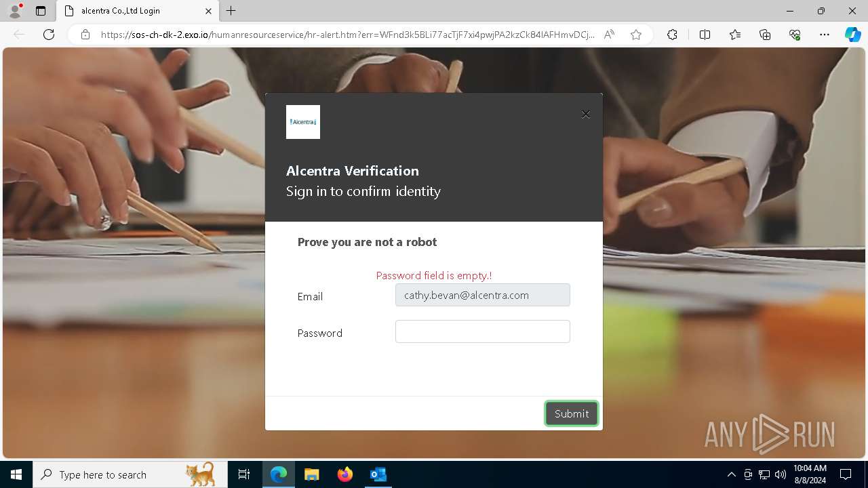
Task: Open Outlook from taskbar
Action: coord(378,474)
